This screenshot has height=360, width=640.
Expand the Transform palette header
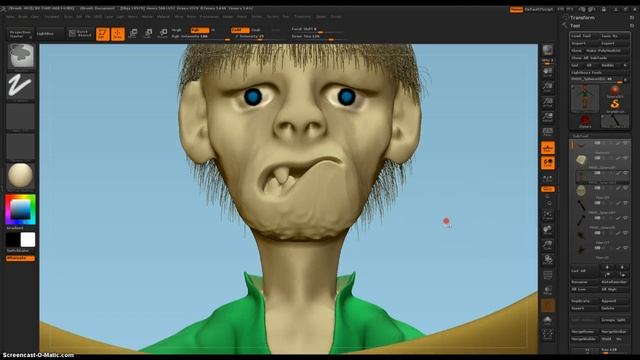click(x=582, y=18)
